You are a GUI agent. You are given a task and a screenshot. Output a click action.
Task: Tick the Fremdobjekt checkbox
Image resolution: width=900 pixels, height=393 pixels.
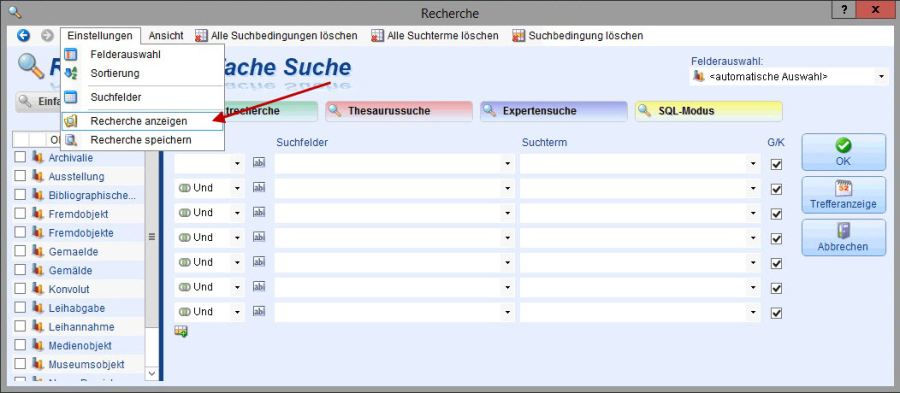click(x=20, y=214)
